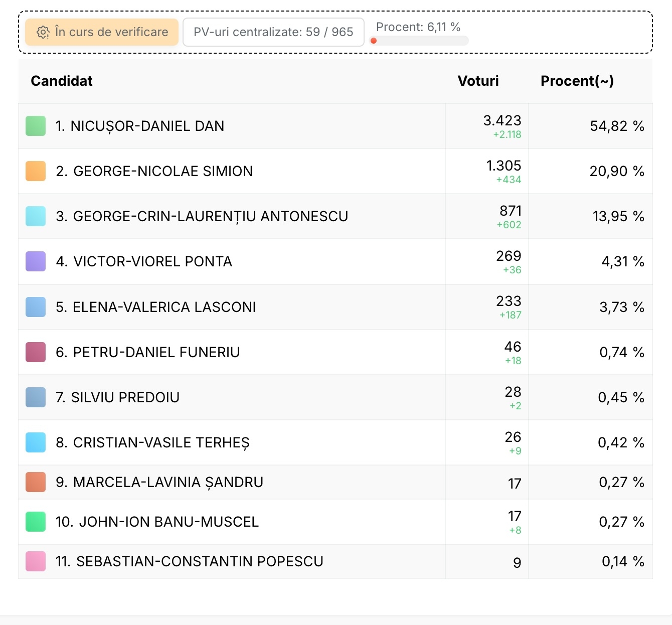
Task: Click the green swatch for Nicușor-Daniel Dan
Action: [36, 126]
